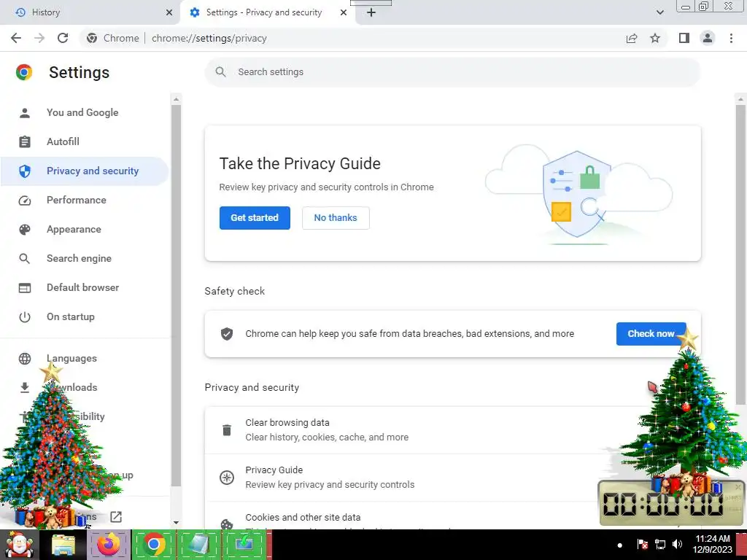Click the Appearance palette icon
The width and height of the screenshot is (747, 560).
click(25, 230)
